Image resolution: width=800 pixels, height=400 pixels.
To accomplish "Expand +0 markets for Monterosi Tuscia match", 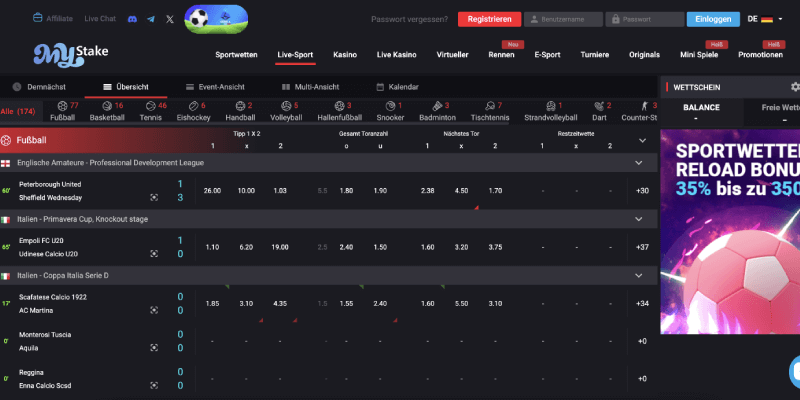I will 642,341.
